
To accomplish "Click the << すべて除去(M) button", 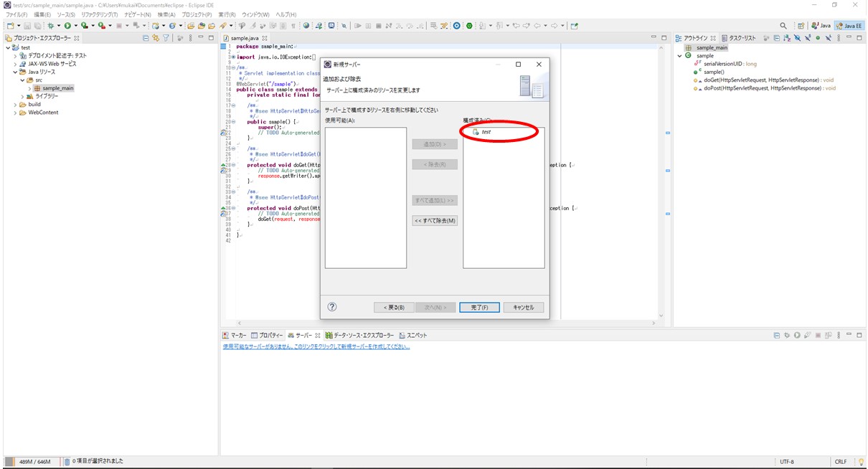I will tap(435, 221).
